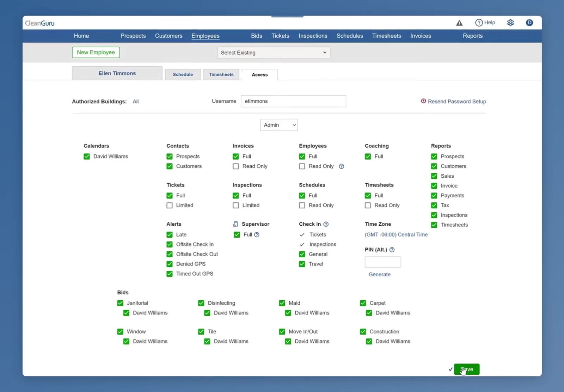Viewport: 564px width, 392px height.
Task: Click the Supervisor mobile device icon
Action: click(x=235, y=224)
